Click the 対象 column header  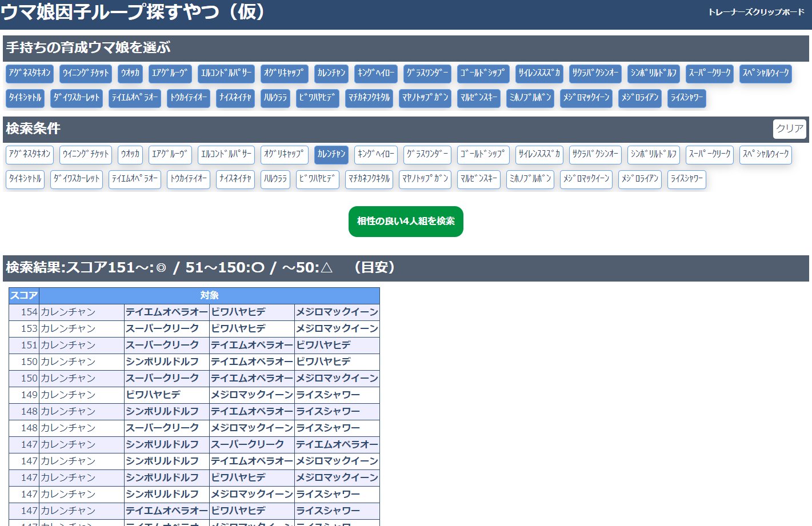209,296
